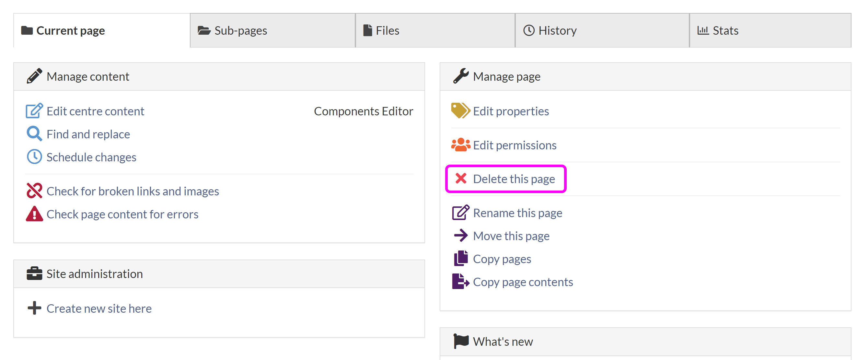Viewport: 868px width, 360px height.
Task: Open the Rename this page link
Action: pyautogui.click(x=517, y=213)
